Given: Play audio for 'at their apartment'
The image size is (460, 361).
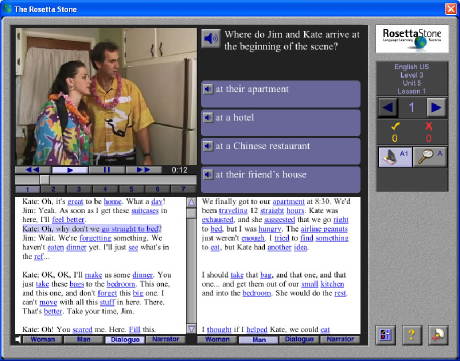Looking at the screenshot, I should click(208, 89).
